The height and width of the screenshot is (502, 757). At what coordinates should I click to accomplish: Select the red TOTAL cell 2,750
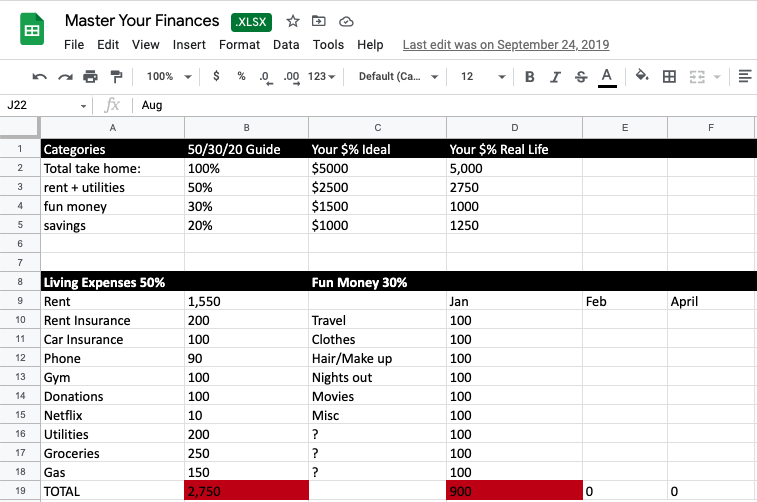click(246, 491)
